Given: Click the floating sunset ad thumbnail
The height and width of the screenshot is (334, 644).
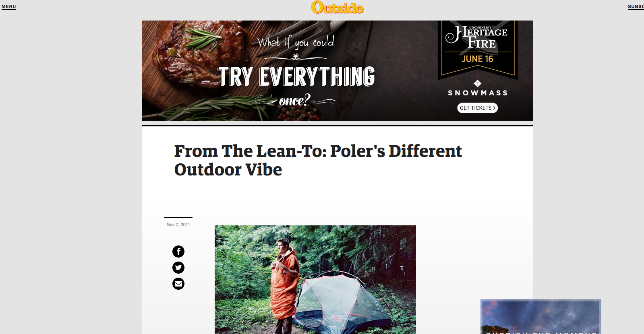Looking at the screenshot, I should pyautogui.click(x=541, y=317).
